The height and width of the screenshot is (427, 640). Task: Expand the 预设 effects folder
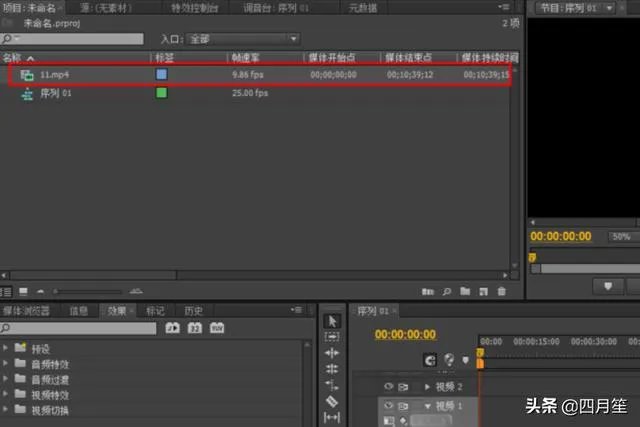tap(5, 348)
